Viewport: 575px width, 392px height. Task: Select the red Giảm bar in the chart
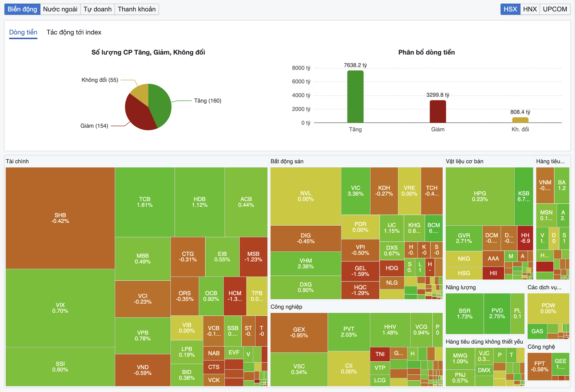438,111
